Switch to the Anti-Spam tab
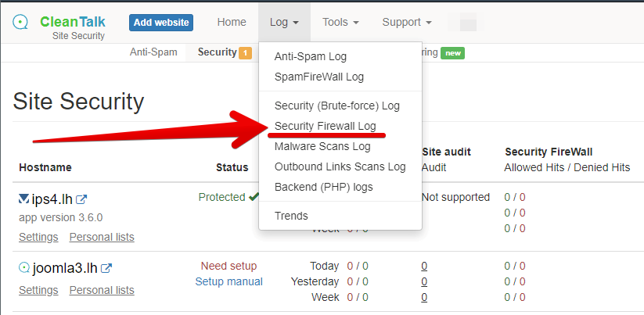Viewport: 644px width, 315px height. (x=153, y=52)
